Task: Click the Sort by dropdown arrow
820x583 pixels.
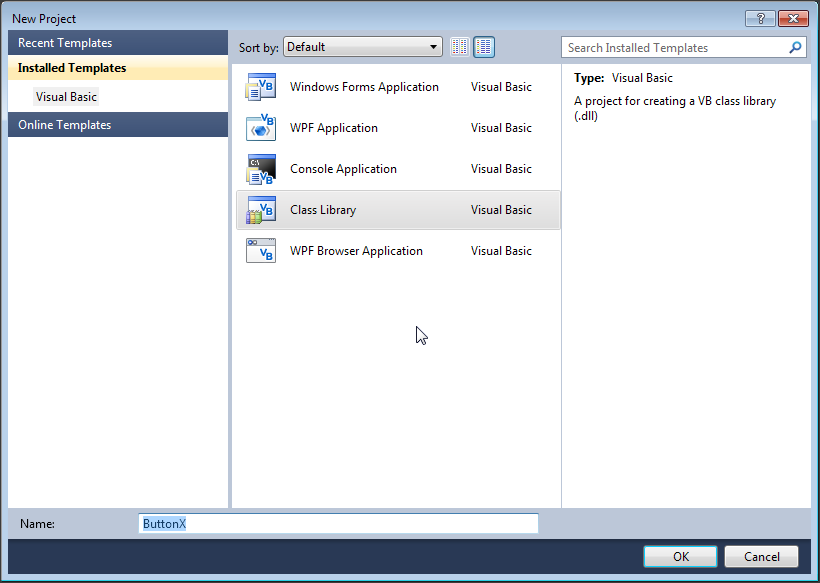Action: click(431, 46)
